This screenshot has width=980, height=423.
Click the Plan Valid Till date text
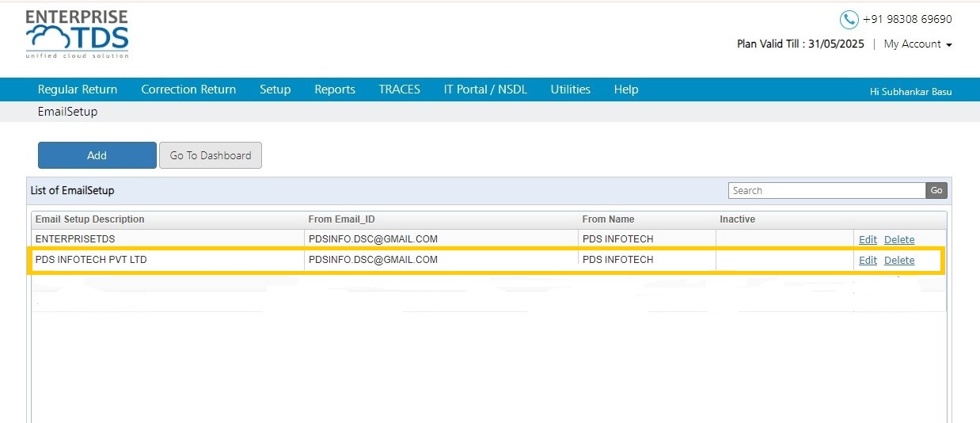tap(800, 44)
